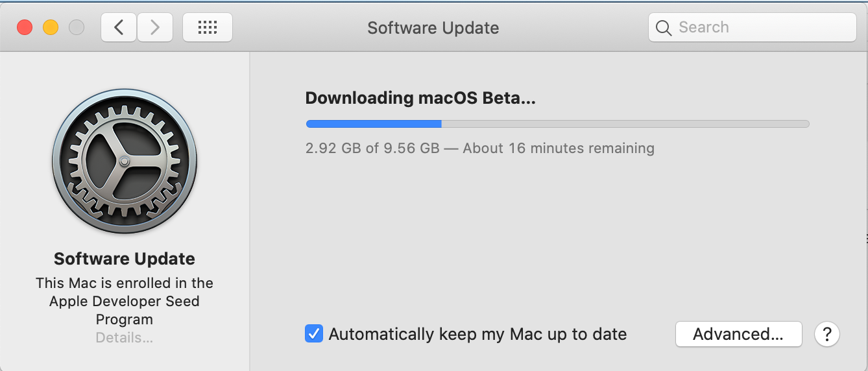Go back using the left chevron button
868x371 pixels.
pyautogui.click(x=118, y=27)
